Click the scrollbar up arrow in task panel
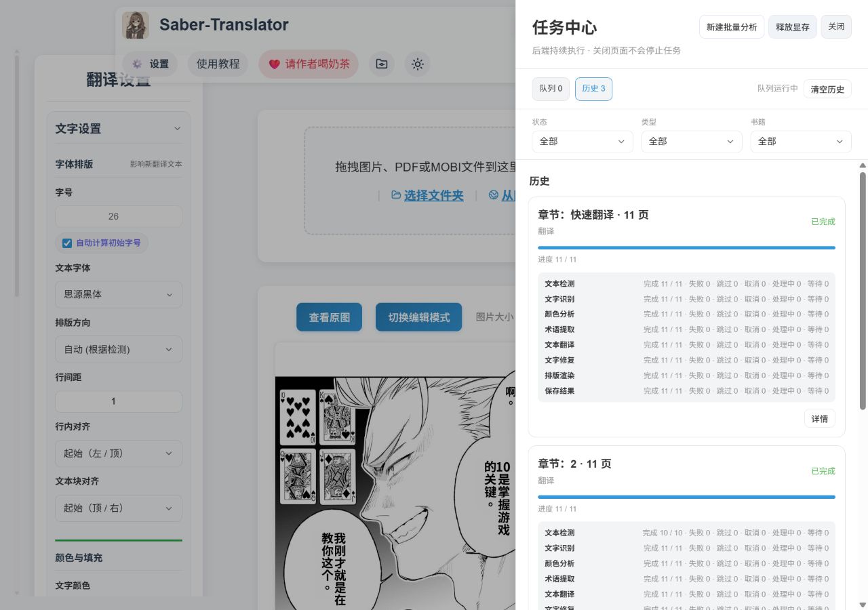 point(863,165)
